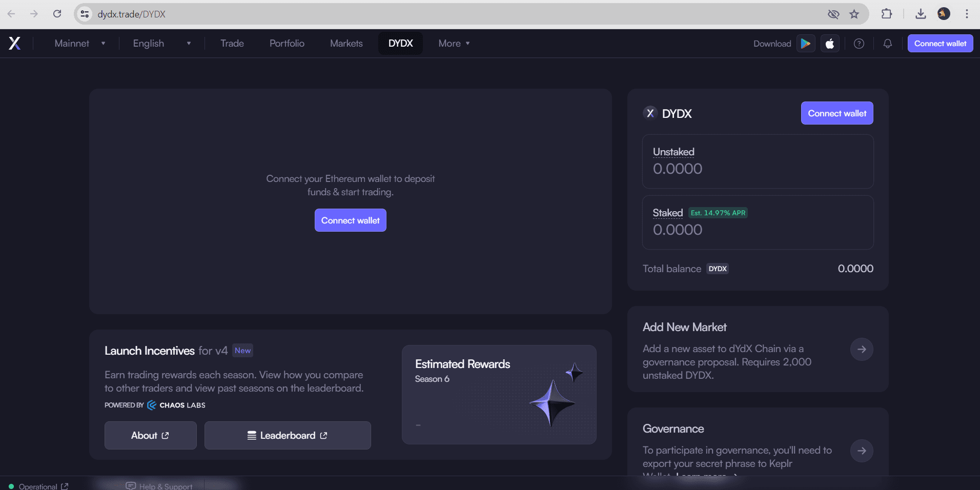Select the DYDX tab
Viewport: 980px width, 490px height.
(x=401, y=44)
